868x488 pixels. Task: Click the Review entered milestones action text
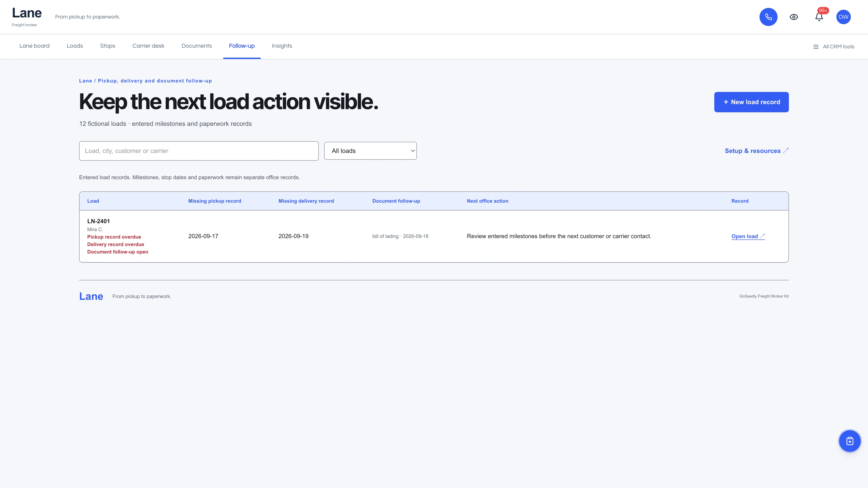point(559,236)
